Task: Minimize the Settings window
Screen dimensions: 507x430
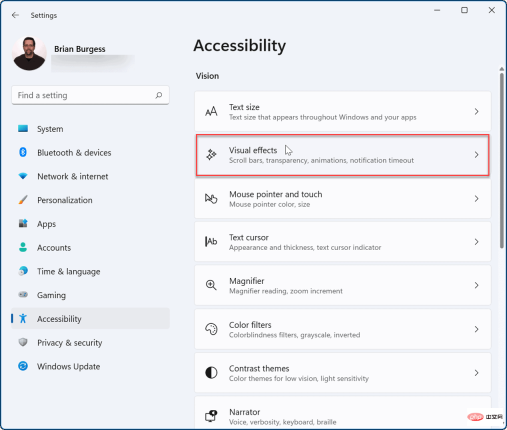Action: (x=437, y=10)
